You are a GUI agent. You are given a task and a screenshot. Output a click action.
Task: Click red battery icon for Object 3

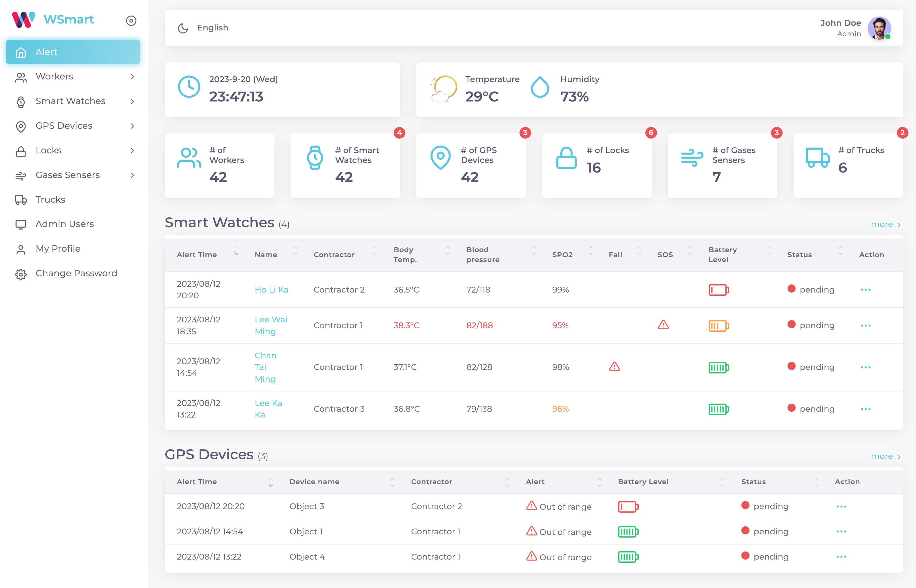pyautogui.click(x=628, y=507)
